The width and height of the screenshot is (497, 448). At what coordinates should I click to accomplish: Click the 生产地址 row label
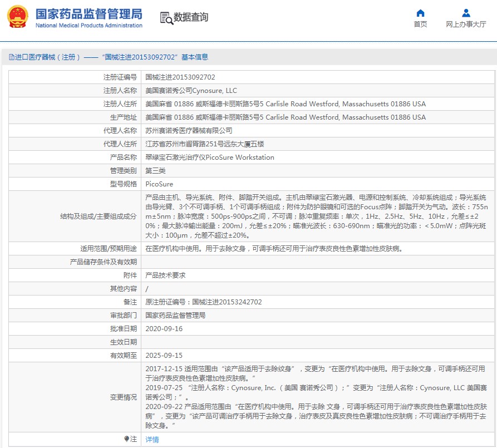tap(124, 117)
